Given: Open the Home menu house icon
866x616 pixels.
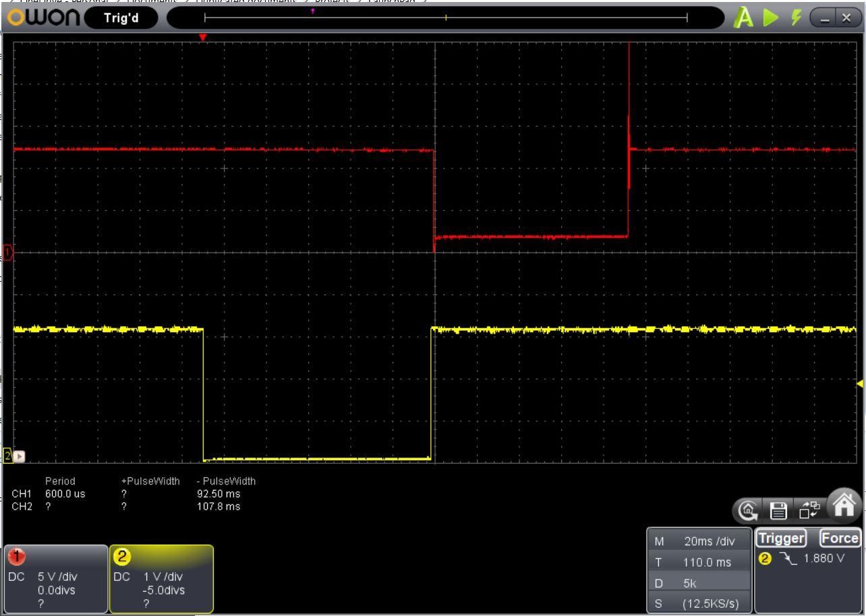Looking at the screenshot, I should (x=845, y=505).
